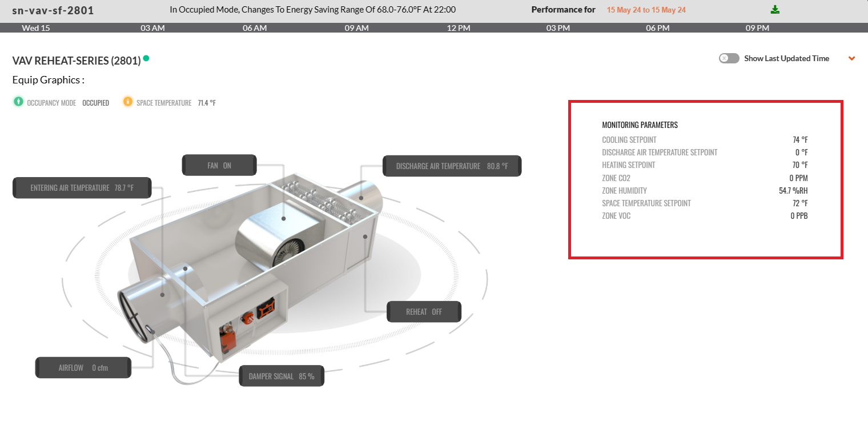868x433 pixels.
Task: Click the Airflow 0 cfm label
Action: click(x=83, y=368)
